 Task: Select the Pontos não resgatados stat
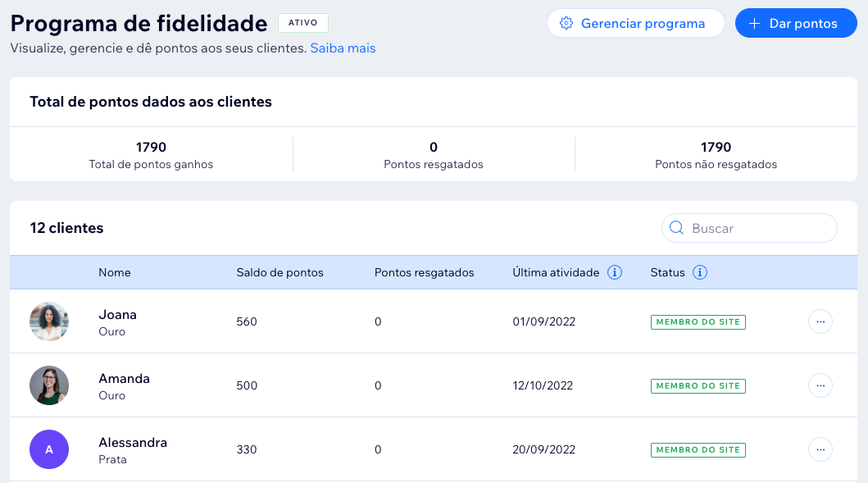716,154
